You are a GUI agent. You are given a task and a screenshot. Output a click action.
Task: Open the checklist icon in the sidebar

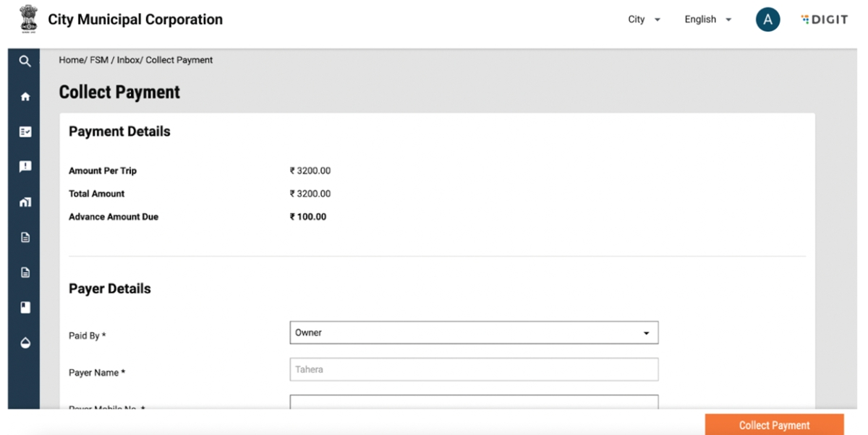(25, 132)
